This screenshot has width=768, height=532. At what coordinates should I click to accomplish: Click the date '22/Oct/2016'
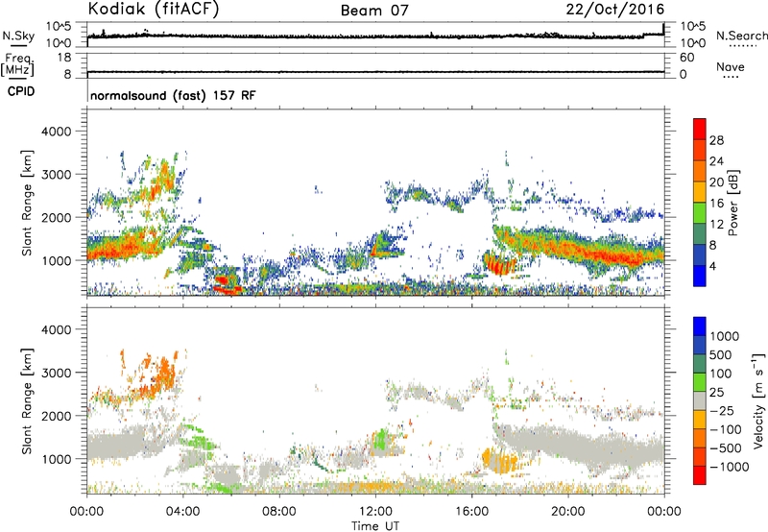click(615, 10)
